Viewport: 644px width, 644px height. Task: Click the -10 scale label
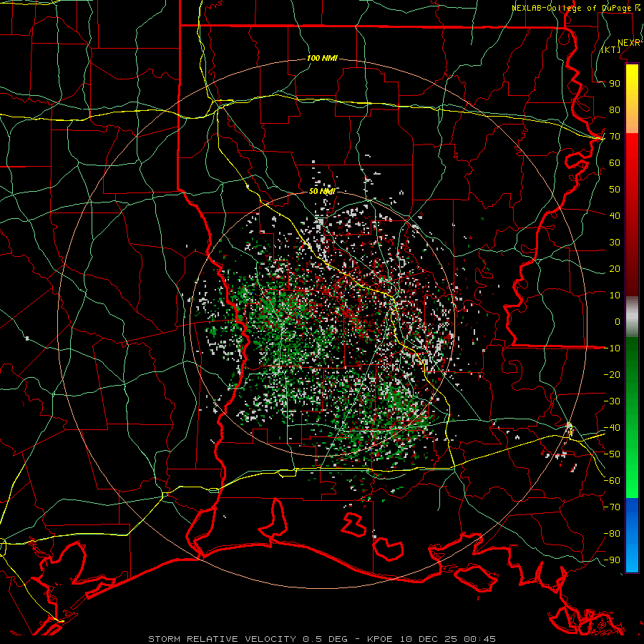coord(612,348)
